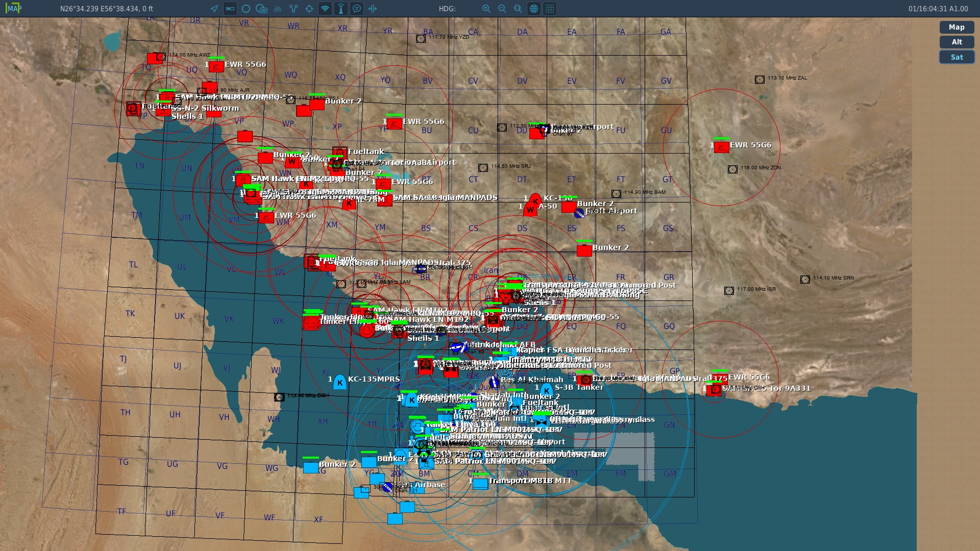The image size is (980, 551).
Task: Toggle the radar signal wifi icon
Action: [x=325, y=9]
